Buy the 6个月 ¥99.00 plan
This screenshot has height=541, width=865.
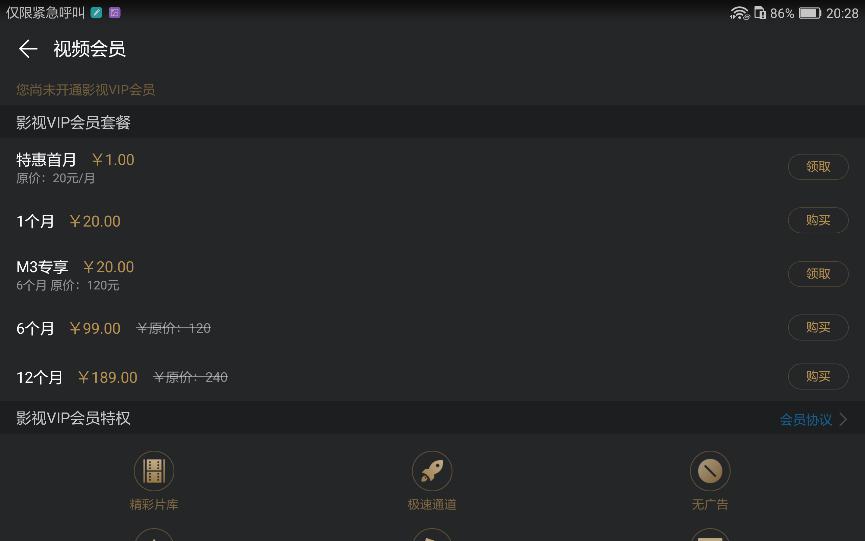pos(818,327)
